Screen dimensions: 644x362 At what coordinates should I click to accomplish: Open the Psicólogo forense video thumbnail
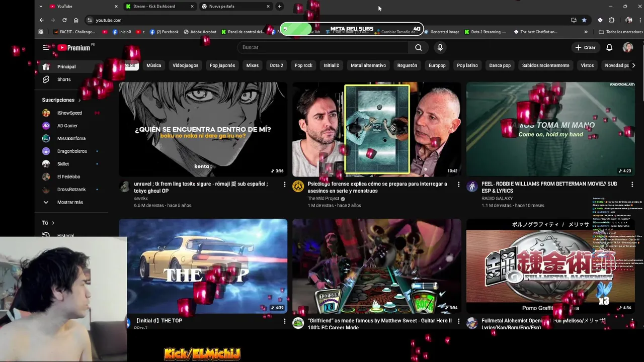pyautogui.click(x=376, y=129)
